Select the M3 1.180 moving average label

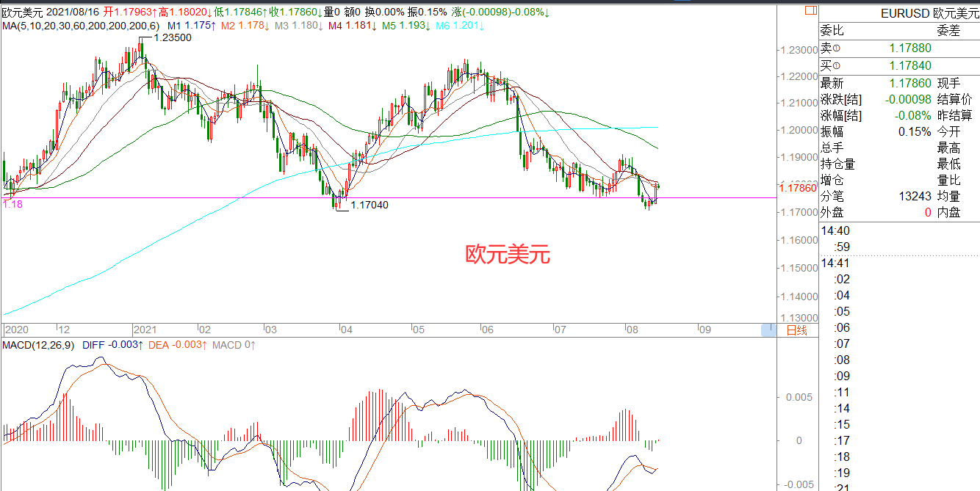[298, 26]
